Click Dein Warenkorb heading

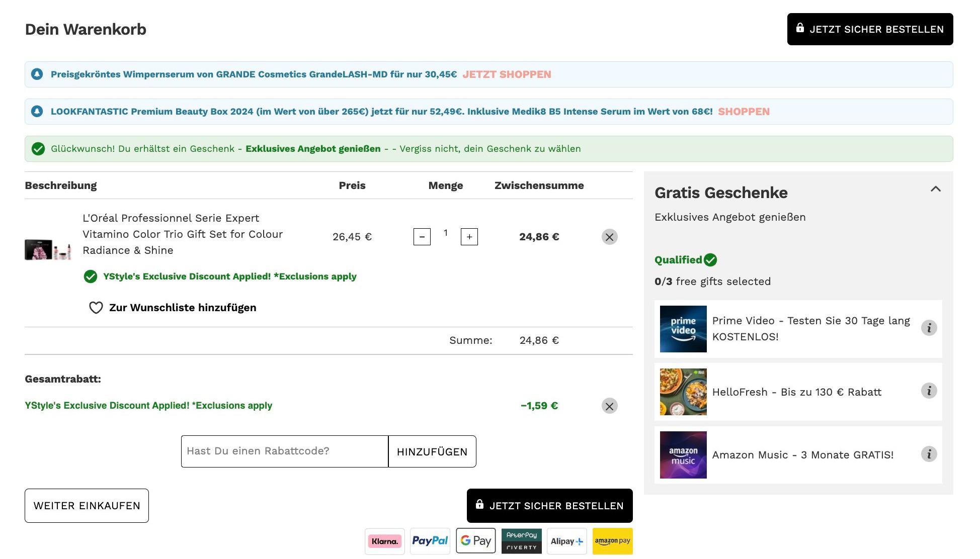(x=86, y=29)
